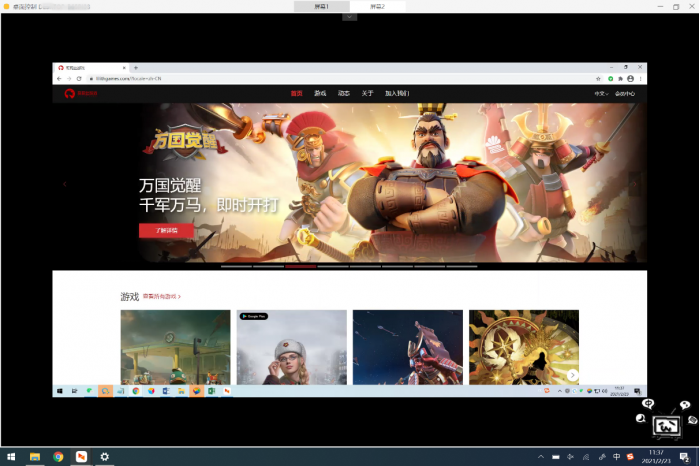
Task: Open a new tab in remote Chrome
Action: 136,68
